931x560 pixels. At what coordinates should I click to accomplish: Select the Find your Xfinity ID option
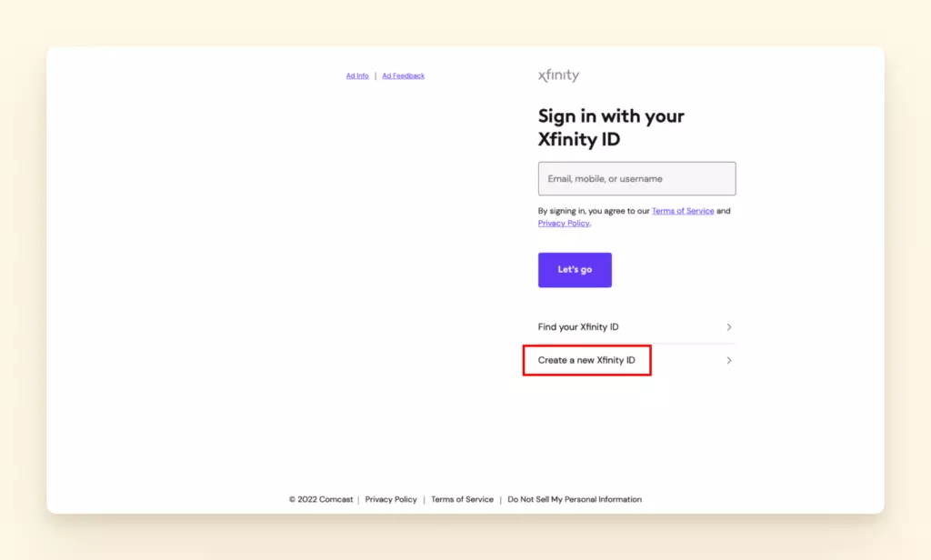coord(578,327)
